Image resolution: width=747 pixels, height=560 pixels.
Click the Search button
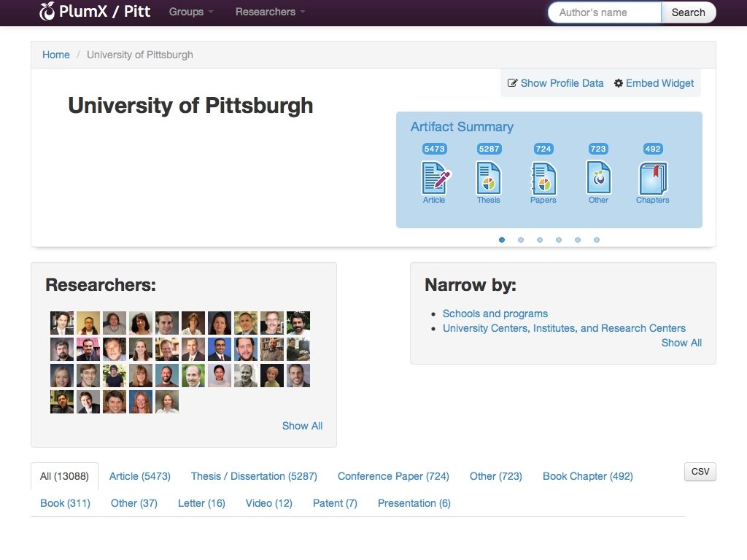click(x=689, y=12)
